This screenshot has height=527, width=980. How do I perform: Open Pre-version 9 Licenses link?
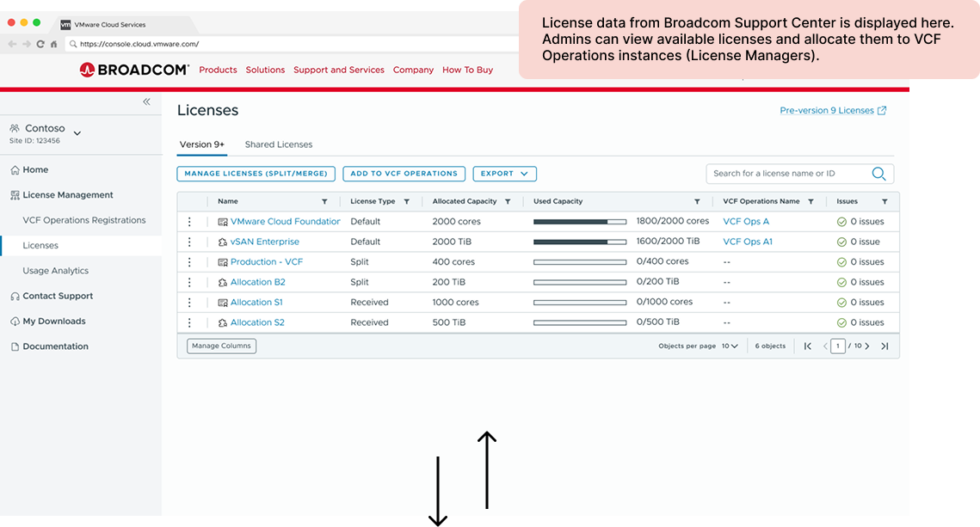pyautogui.click(x=833, y=111)
